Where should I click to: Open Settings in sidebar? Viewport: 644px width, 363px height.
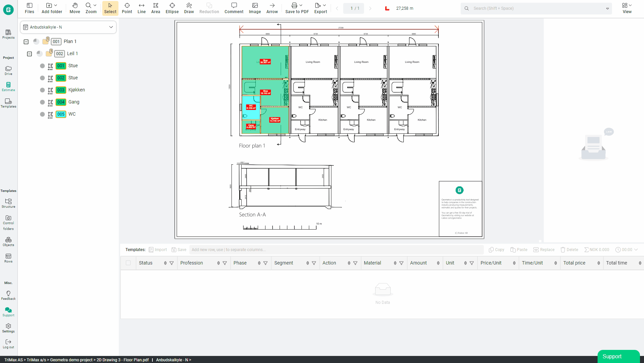click(x=8, y=328)
